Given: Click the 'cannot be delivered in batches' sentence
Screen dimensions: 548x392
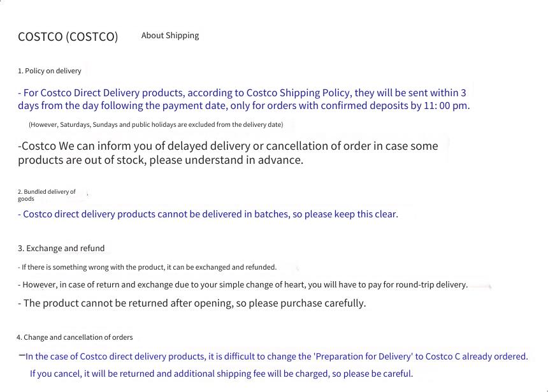Looking at the screenshot, I should [208, 214].
